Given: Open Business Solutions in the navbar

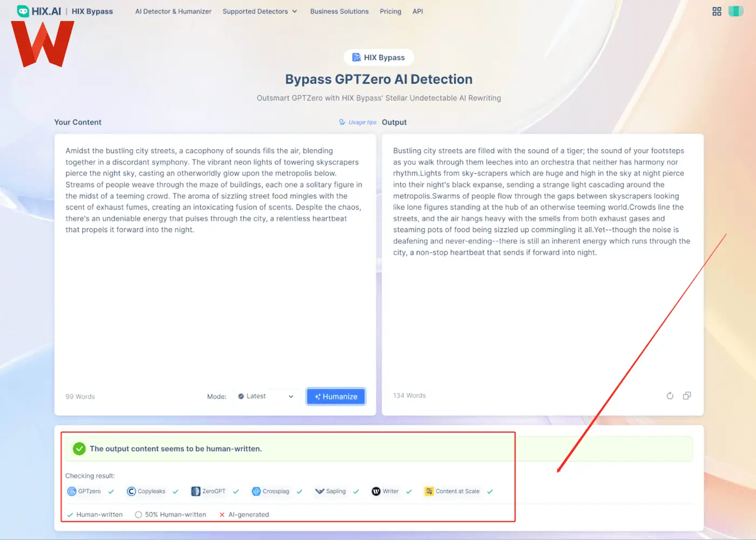Looking at the screenshot, I should pos(339,11).
